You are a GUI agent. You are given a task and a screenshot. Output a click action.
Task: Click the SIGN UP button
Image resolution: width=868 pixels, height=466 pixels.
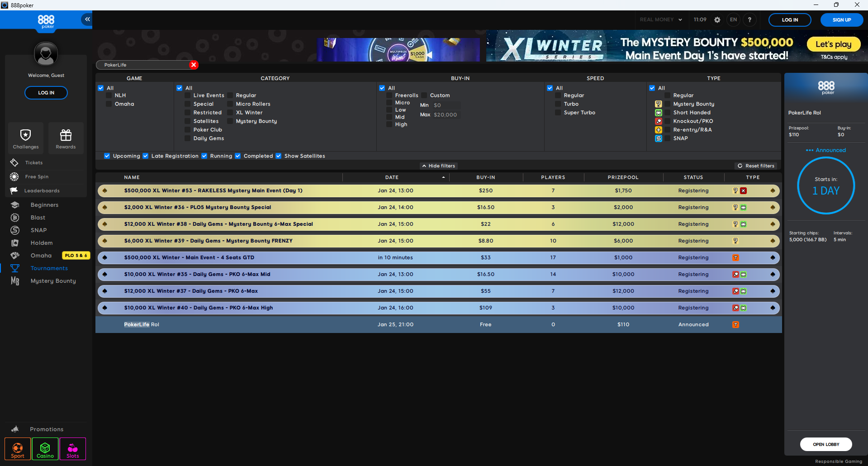pyautogui.click(x=841, y=19)
